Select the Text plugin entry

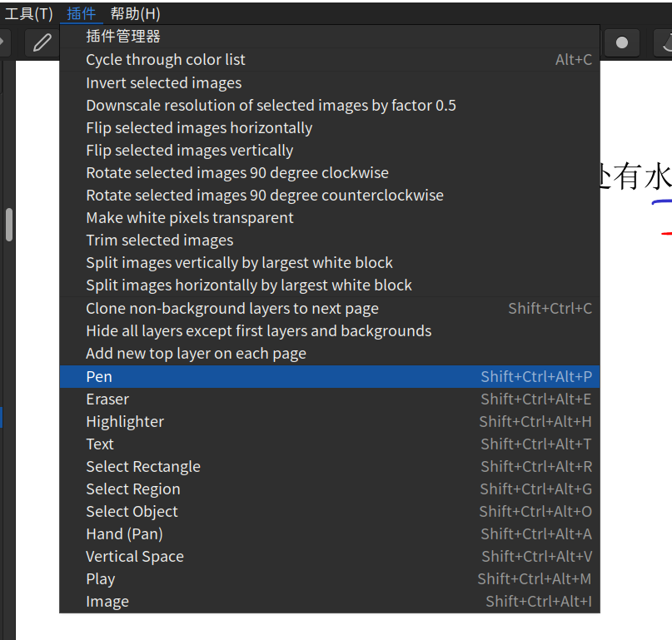tap(330, 444)
